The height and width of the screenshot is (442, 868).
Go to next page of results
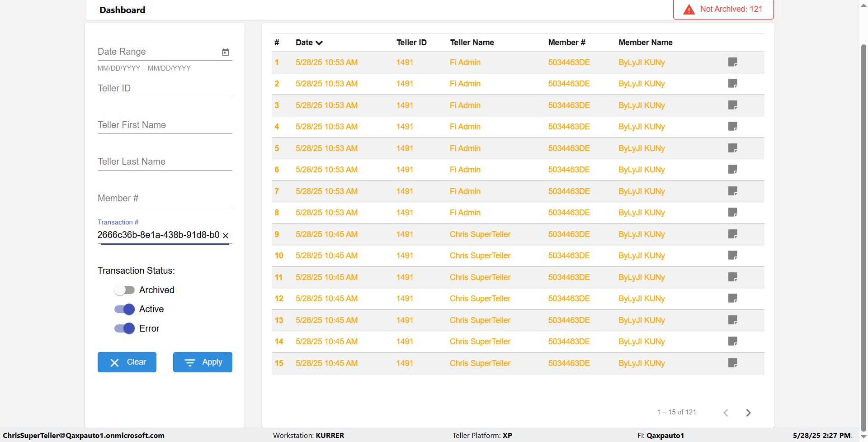[x=748, y=413]
